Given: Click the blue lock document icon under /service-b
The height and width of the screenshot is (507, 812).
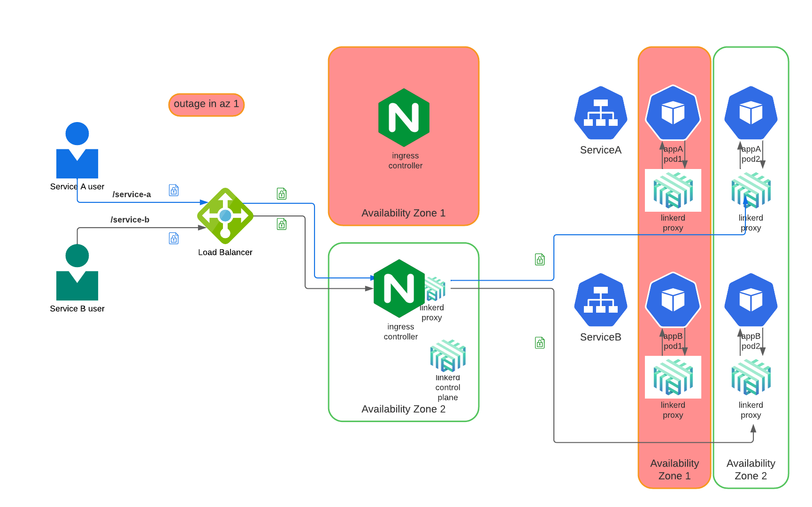Looking at the screenshot, I should (x=174, y=238).
